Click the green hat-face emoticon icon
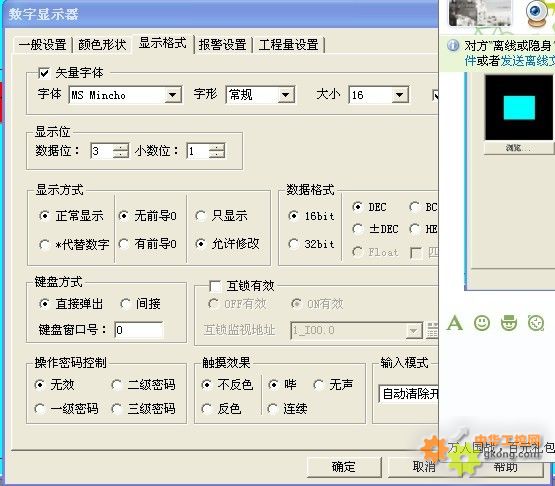Screen dimensions: 555x486 tap(509, 322)
